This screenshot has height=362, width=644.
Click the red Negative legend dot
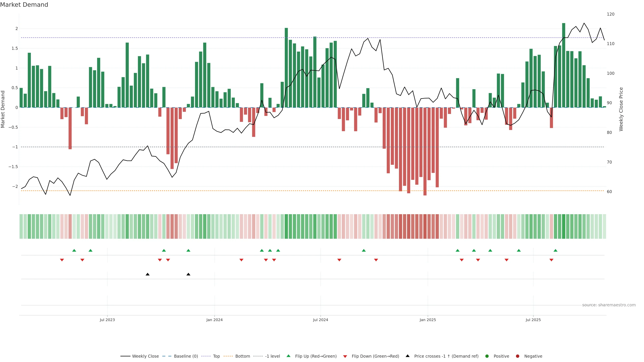coord(518,356)
